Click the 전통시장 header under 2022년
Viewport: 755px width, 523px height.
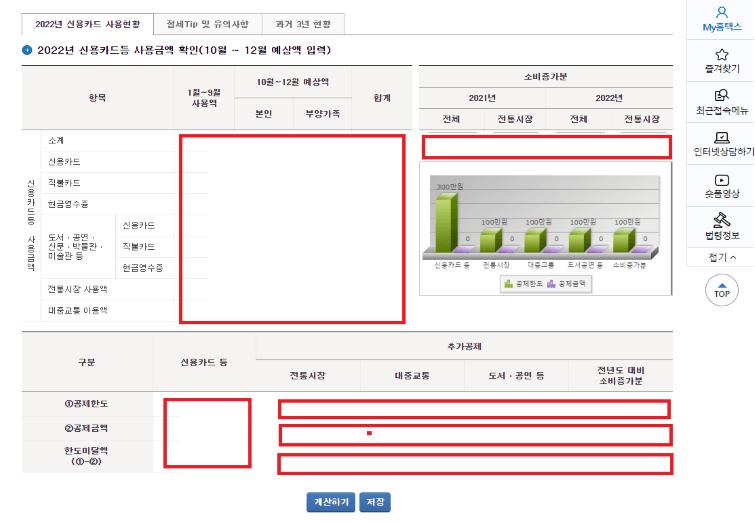pyautogui.click(x=642, y=119)
